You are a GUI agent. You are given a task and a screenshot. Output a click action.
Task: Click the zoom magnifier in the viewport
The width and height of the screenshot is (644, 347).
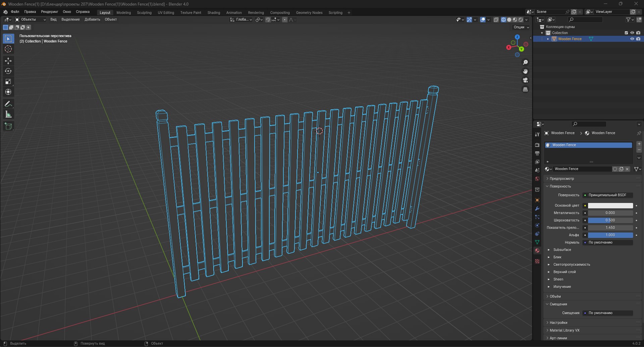(x=525, y=62)
